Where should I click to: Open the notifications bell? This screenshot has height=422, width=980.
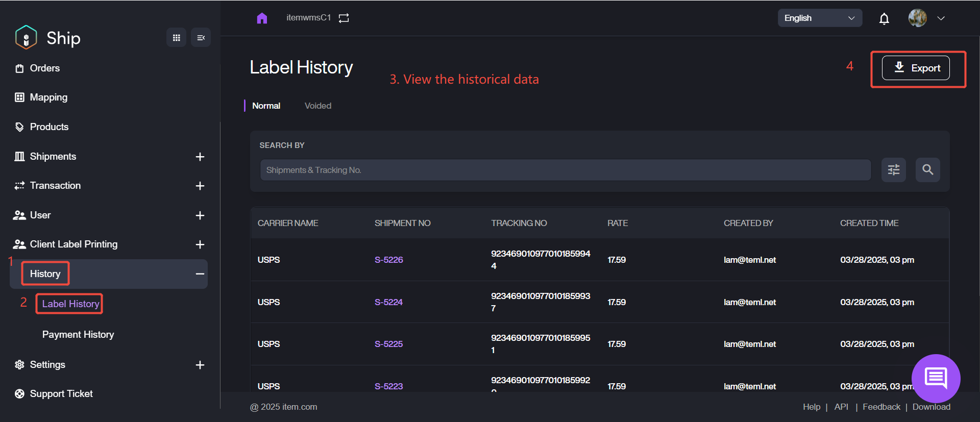[x=884, y=19]
